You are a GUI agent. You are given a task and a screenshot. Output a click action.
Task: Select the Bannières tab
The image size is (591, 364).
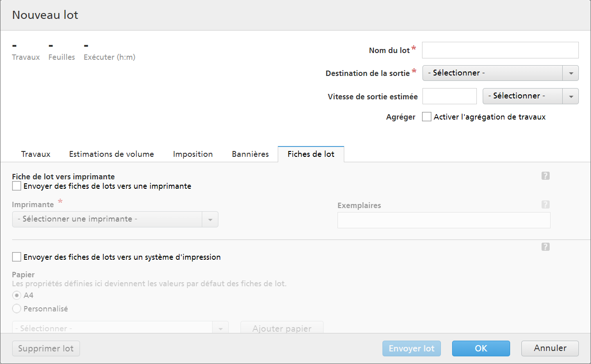pyautogui.click(x=250, y=154)
